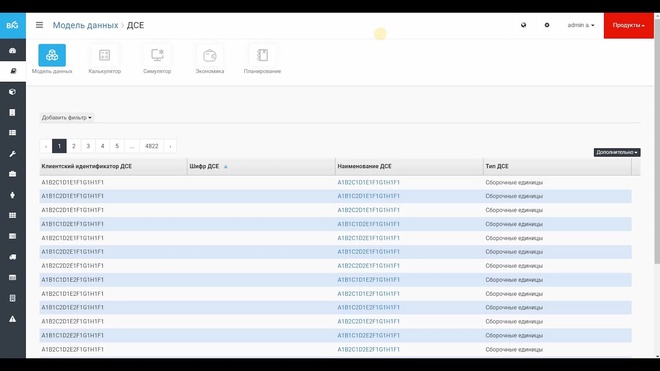Expand the Дополнительно dropdown
660x371 pixels.
click(x=617, y=152)
